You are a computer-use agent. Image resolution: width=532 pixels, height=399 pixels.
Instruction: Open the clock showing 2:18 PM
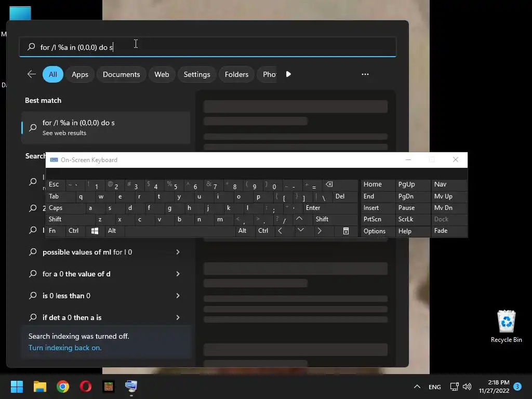coord(494,387)
